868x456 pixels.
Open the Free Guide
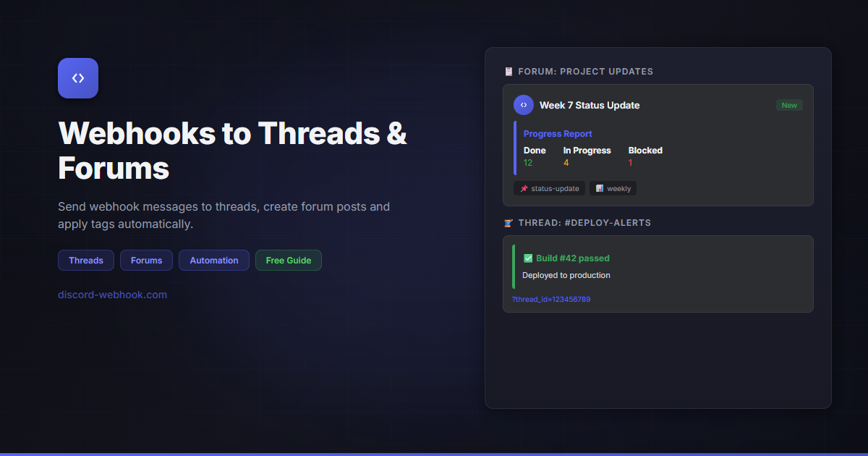tap(289, 260)
